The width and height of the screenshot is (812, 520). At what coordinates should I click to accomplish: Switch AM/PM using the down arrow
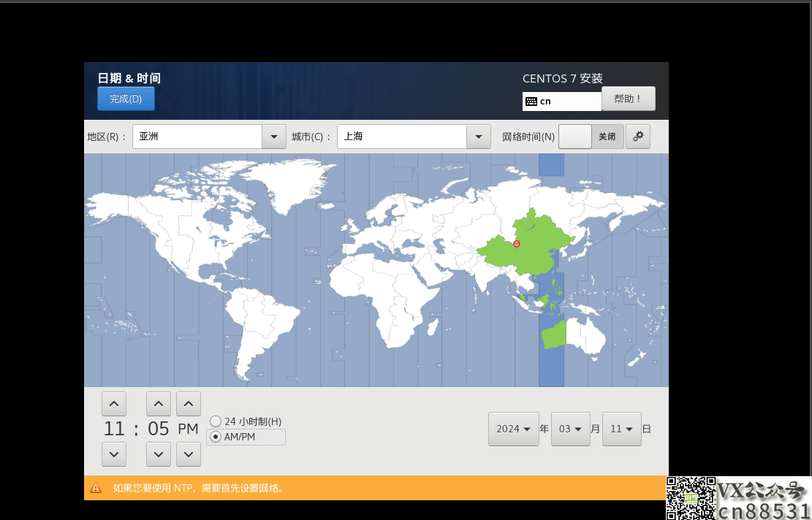189,454
